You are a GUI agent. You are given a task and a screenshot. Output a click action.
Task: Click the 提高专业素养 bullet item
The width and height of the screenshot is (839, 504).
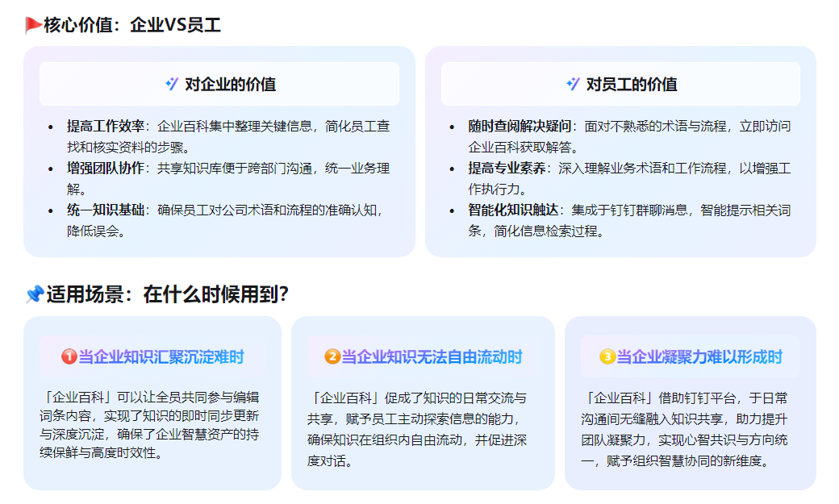[x=508, y=169]
